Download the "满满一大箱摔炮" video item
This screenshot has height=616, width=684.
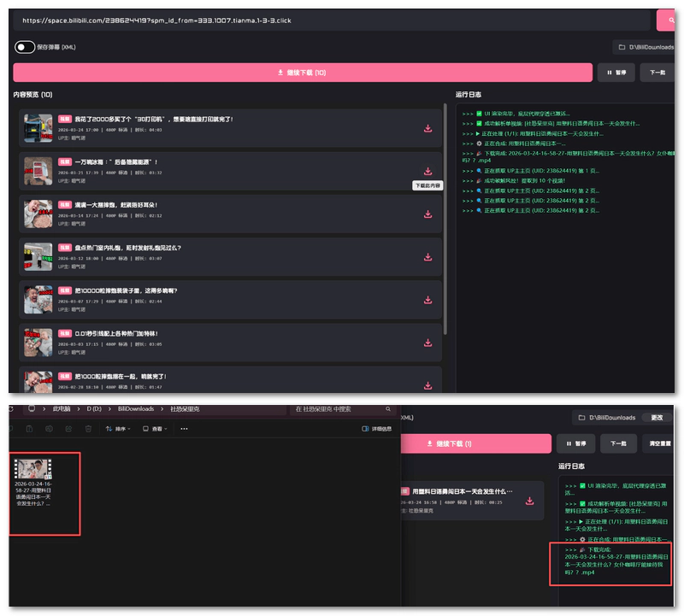click(x=427, y=214)
